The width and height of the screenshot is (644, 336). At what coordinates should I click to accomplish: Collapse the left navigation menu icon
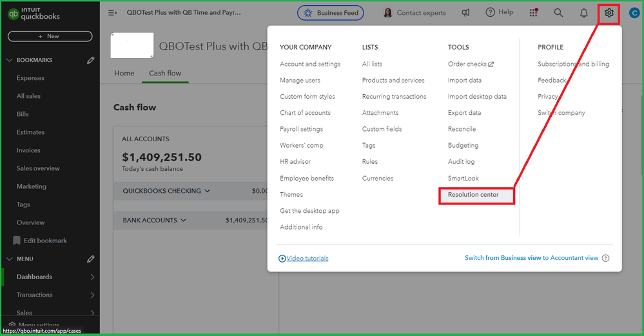112,13
